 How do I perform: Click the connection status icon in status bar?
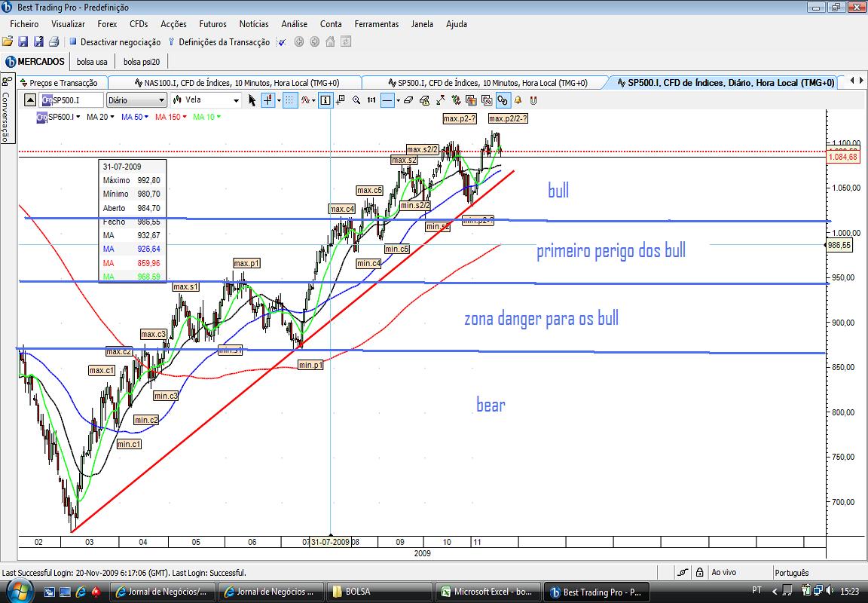coord(683,573)
